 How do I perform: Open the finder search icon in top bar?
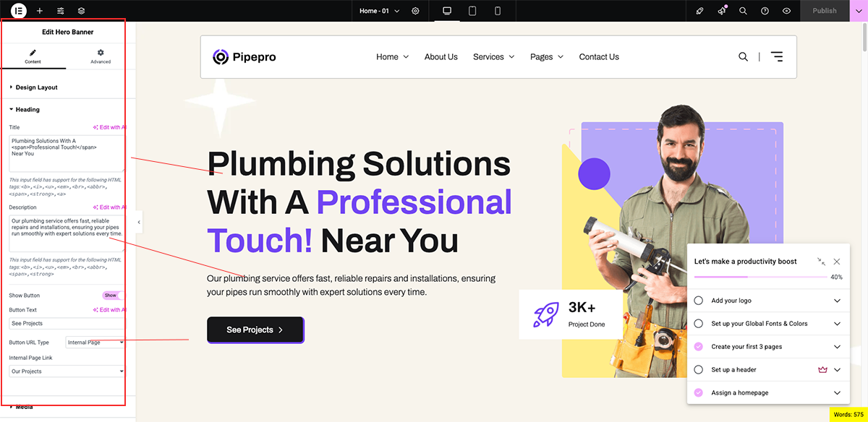coord(743,11)
